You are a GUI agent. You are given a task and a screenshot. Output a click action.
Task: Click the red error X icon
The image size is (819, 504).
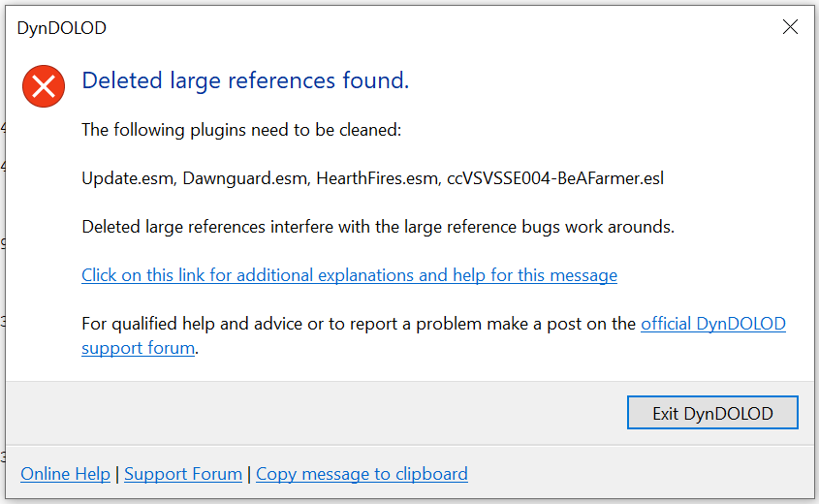44,85
